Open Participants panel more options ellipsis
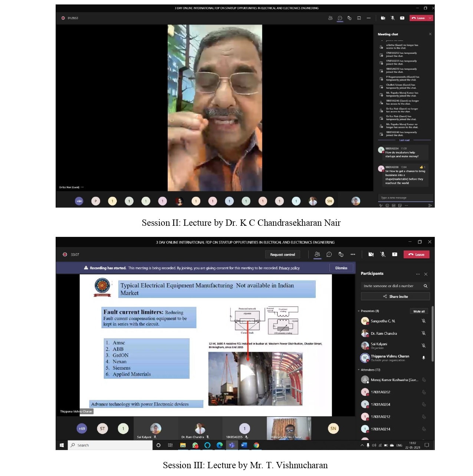 (418, 274)
